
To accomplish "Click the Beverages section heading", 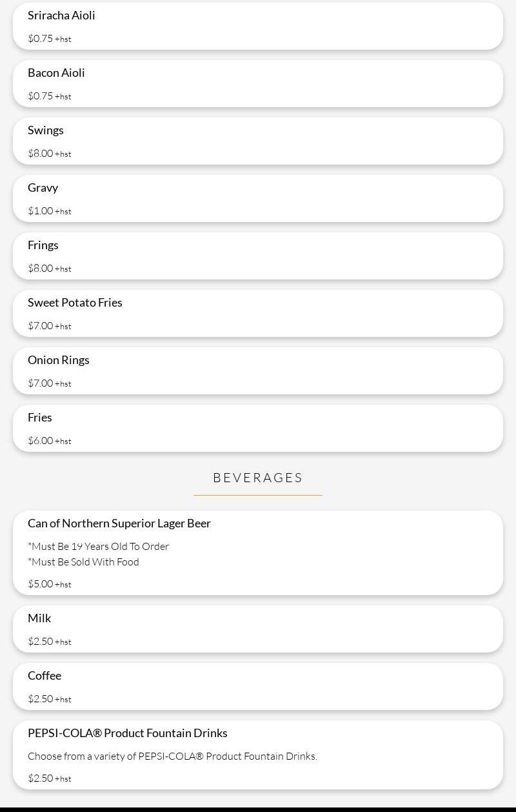I will (258, 478).
